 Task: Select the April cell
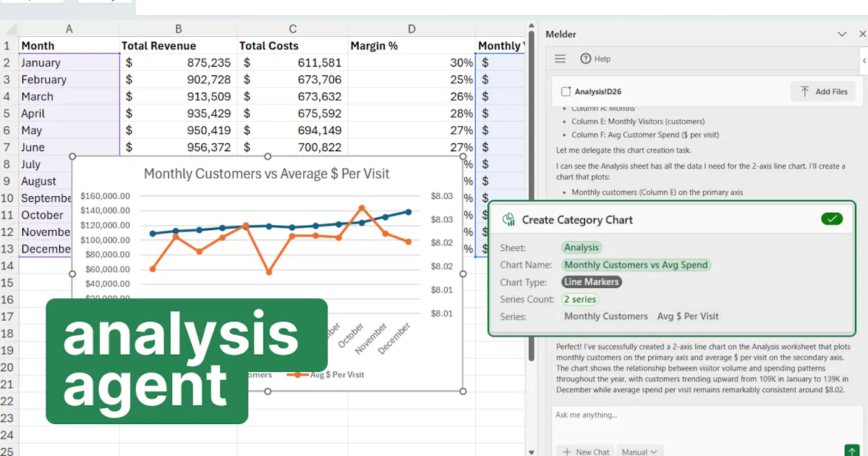(x=69, y=114)
